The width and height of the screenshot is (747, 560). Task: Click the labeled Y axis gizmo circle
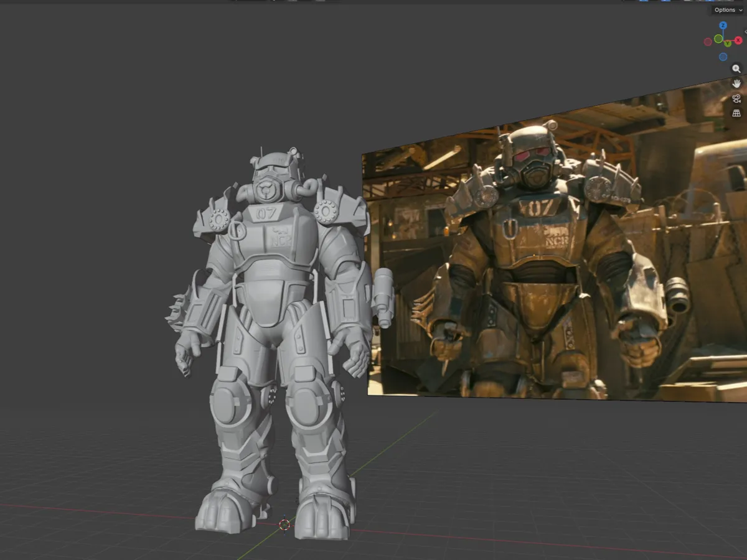728,44
